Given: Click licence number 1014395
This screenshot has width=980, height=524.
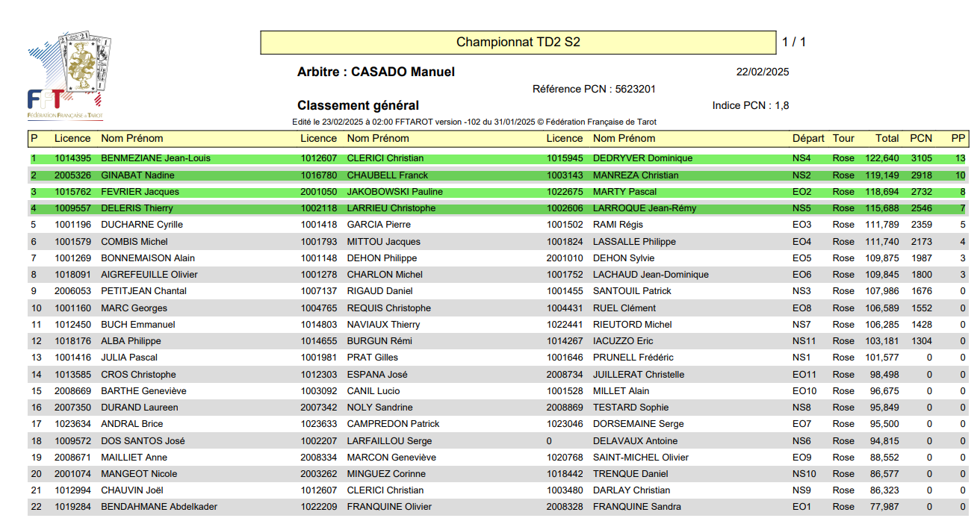Looking at the screenshot, I should pyautogui.click(x=72, y=158).
